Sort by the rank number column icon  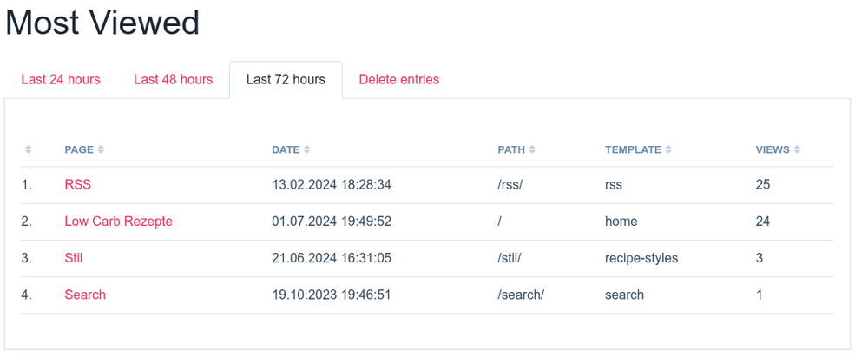point(28,149)
